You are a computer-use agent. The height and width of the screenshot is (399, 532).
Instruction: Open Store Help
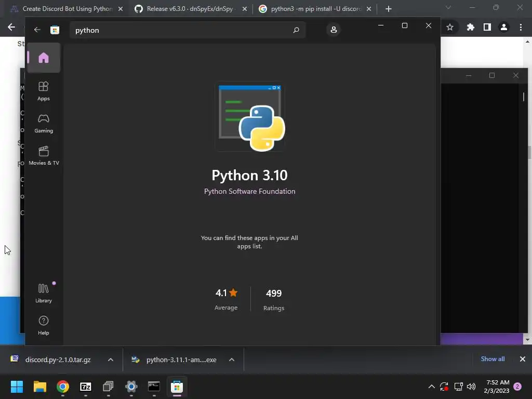44,326
